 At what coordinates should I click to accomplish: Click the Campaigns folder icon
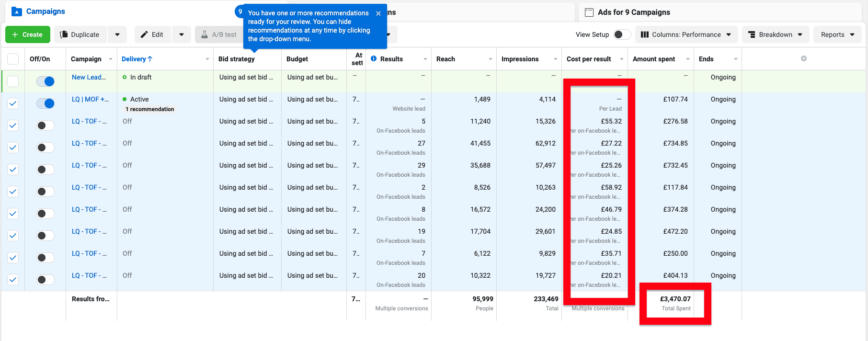[16, 11]
